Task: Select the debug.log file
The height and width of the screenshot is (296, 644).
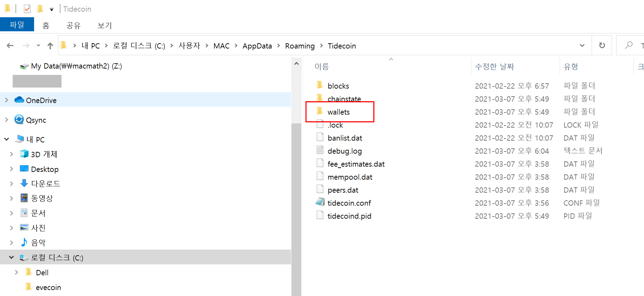Action: [x=344, y=151]
